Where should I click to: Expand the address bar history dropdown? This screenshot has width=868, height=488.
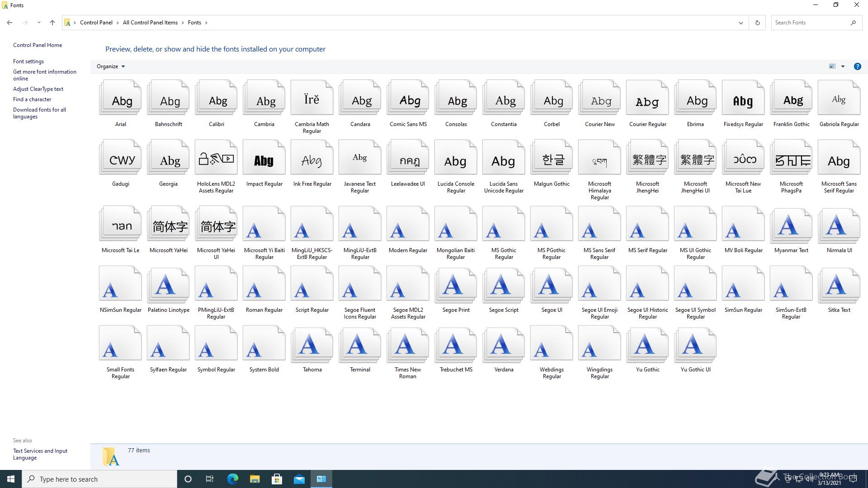(x=741, y=23)
